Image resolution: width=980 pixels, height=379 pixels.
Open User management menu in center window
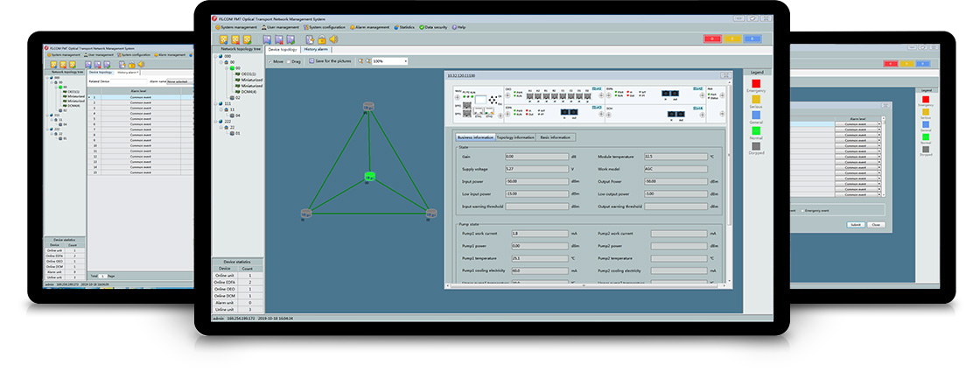pos(281,27)
